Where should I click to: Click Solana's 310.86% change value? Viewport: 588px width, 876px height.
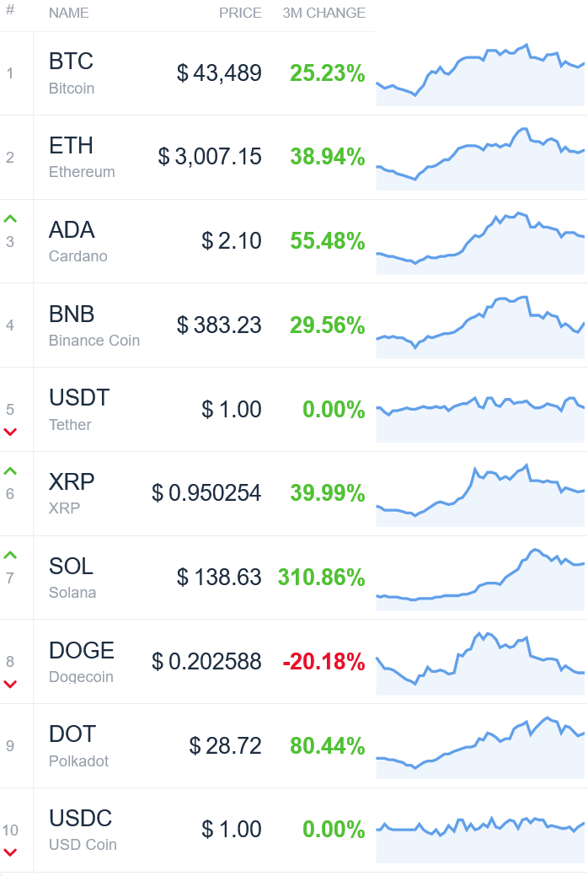(x=322, y=577)
